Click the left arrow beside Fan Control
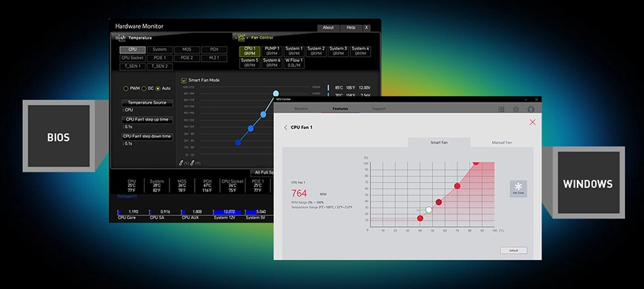Image resolution: width=644 pixels, height=289 pixels. (235, 38)
